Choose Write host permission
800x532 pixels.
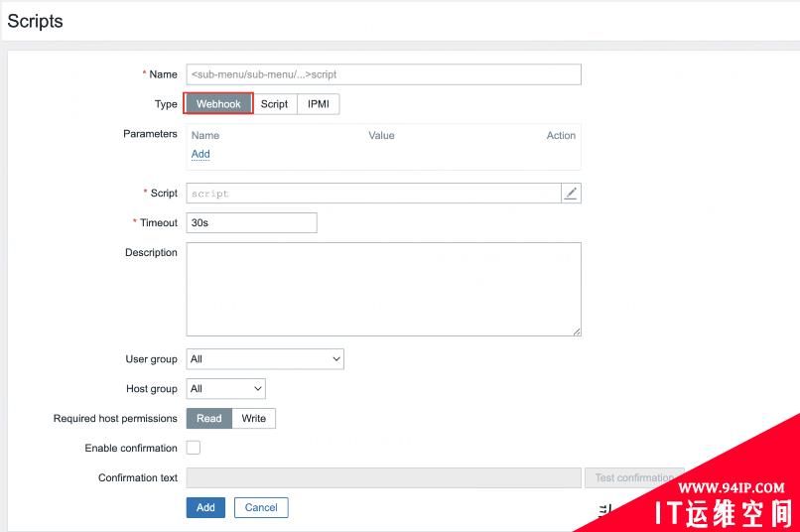pyautogui.click(x=253, y=418)
